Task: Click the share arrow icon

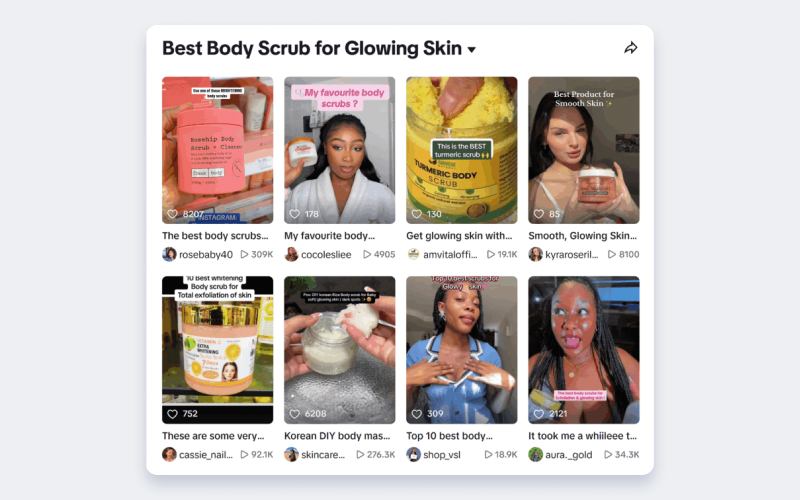Action: (x=631, y=48)
